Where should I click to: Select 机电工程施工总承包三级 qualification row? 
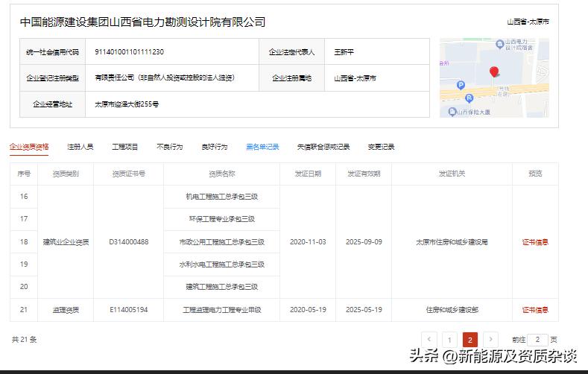click(x=221, y=197)
